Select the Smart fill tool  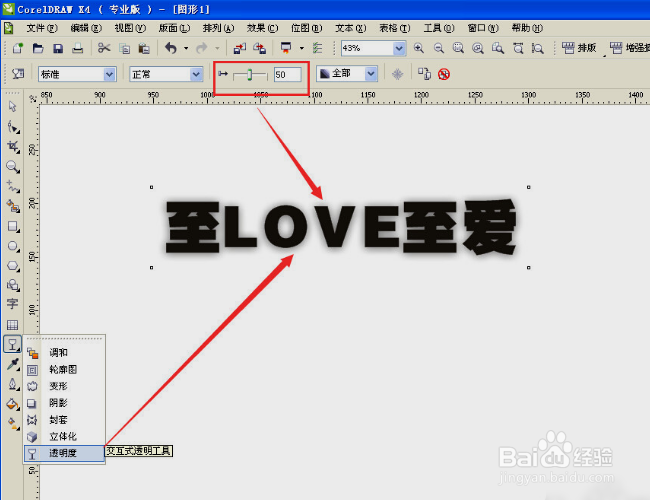[13, 206]
